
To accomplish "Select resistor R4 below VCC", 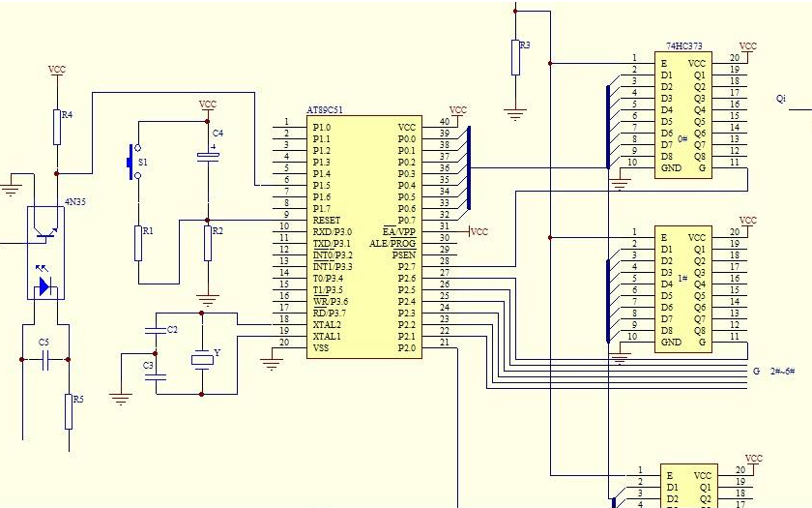I will (x=57, y=127).
